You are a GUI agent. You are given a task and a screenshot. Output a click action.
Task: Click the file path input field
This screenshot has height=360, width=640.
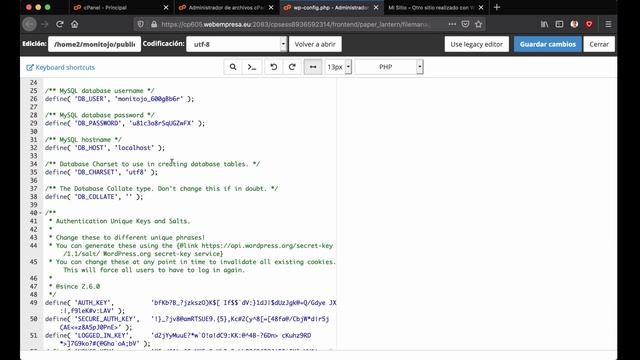click(94, 44)
